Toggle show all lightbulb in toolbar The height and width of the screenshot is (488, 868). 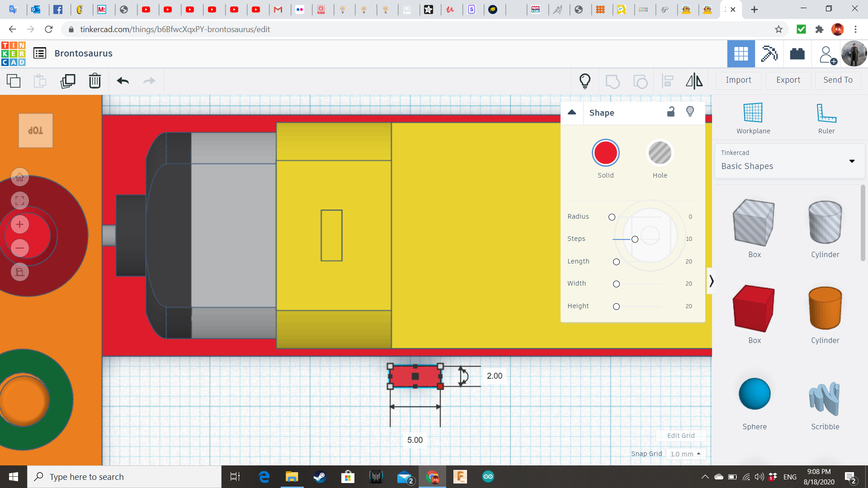(x=585, y=81)
